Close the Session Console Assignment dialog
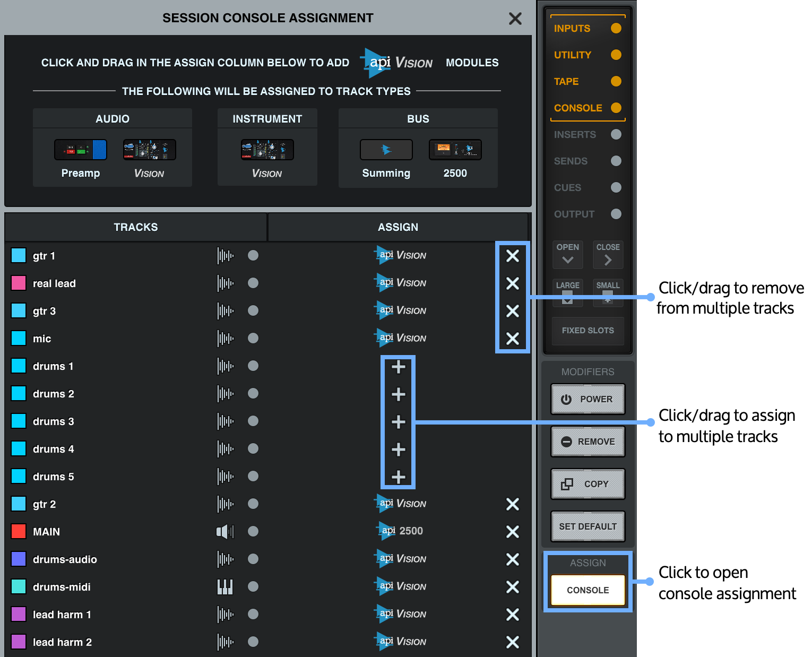The height and width of the screenshot is (657, 812). 515,19
